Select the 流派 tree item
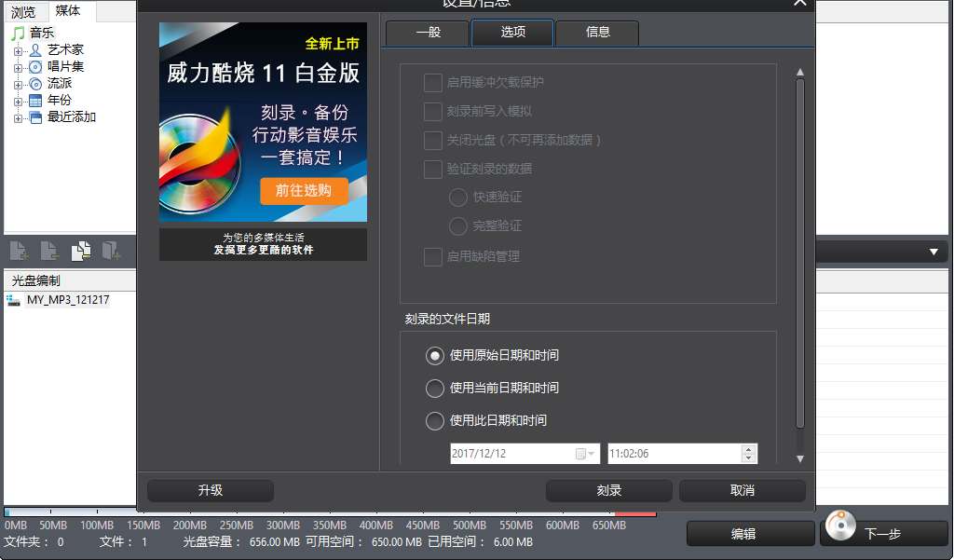The height and width of the screenshot is (560, 954). 60,83
